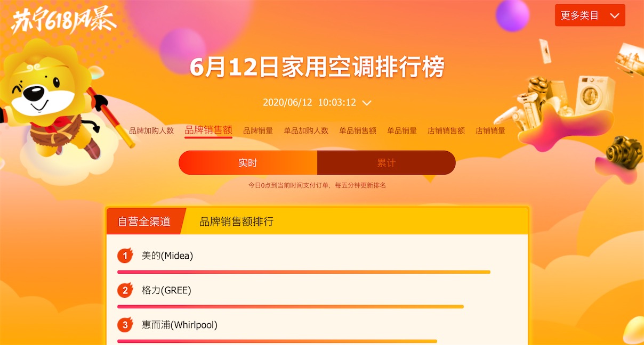Click the flame rank 2 badge beside GREE
Image resolution: width=644 pixels, height=345 pixels.
coord(124,290)
